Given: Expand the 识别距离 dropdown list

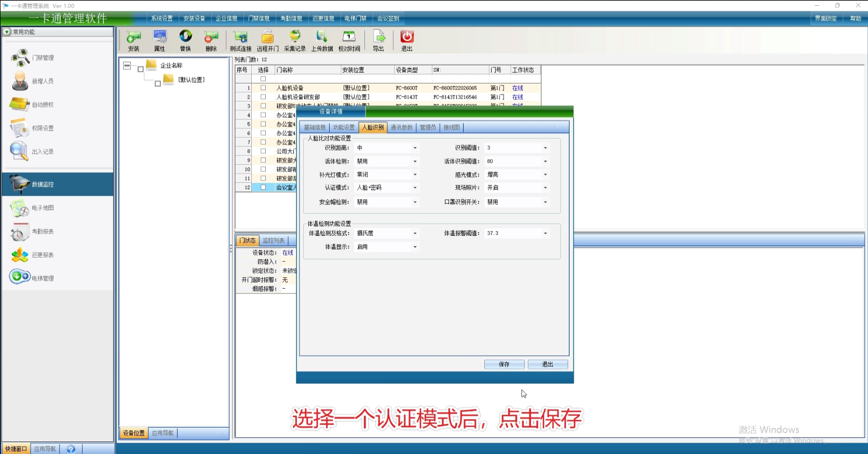Looking at the screenshot, I should coord(415,148).
